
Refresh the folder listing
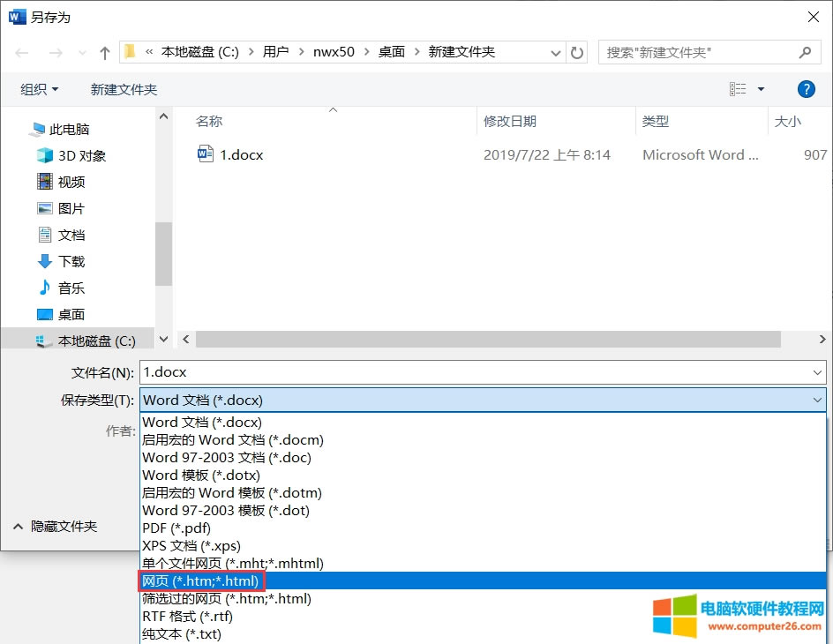click(576, 53)
